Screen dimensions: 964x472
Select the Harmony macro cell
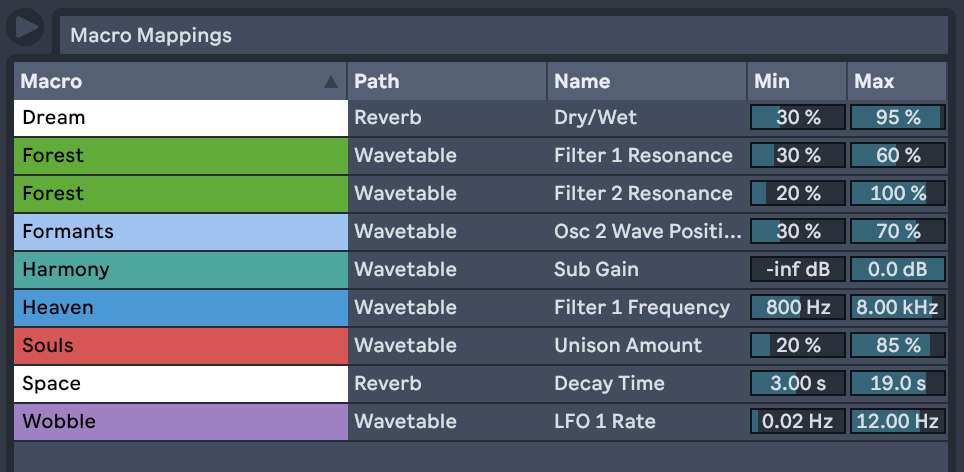point(180,270)
